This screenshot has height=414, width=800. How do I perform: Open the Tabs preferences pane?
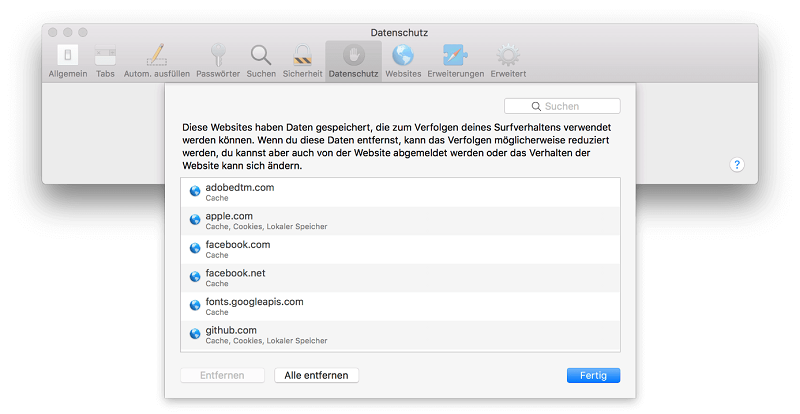coord(105,61)
